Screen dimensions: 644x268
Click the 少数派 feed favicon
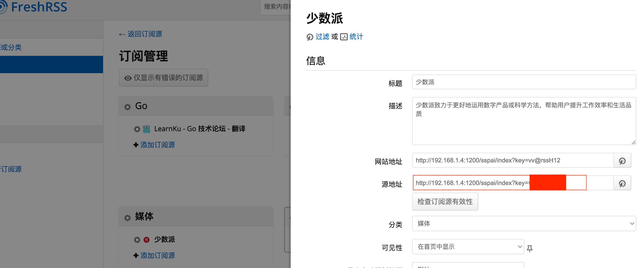[x=146, y=240]
